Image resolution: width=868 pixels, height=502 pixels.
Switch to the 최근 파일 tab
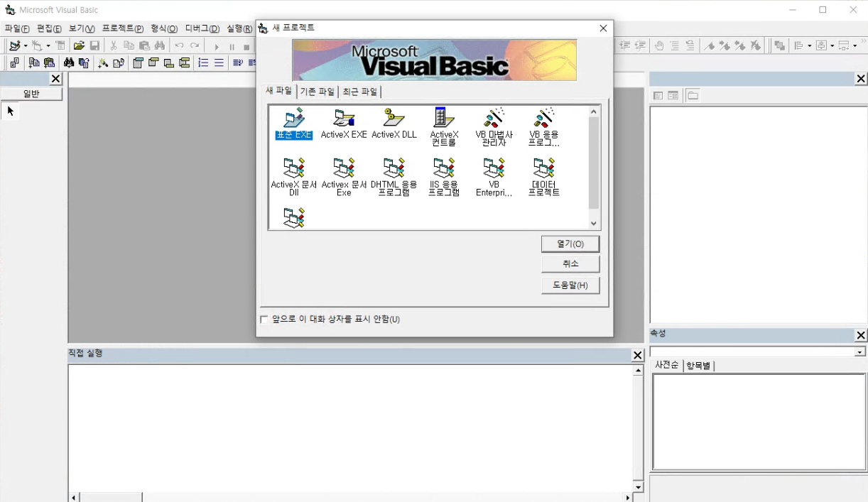[x=360, y=92]
